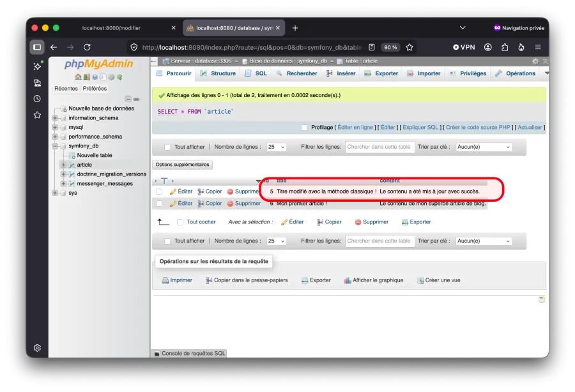This screenshot has height=392, width=575.
Task: Click the green log out icon in sidebar
Action: click(x=86, y=77)
